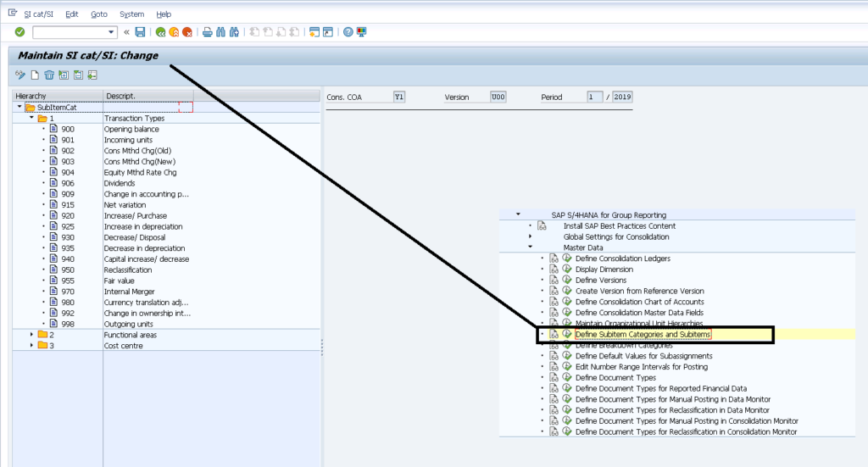
Task: Select Create Version from Reference Version
Action: 639,291
